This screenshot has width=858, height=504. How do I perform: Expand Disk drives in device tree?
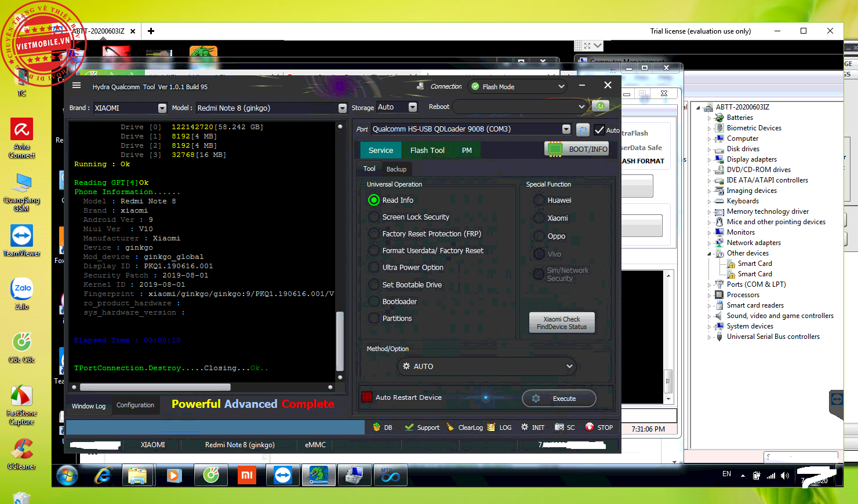click(x=709, y=149)
